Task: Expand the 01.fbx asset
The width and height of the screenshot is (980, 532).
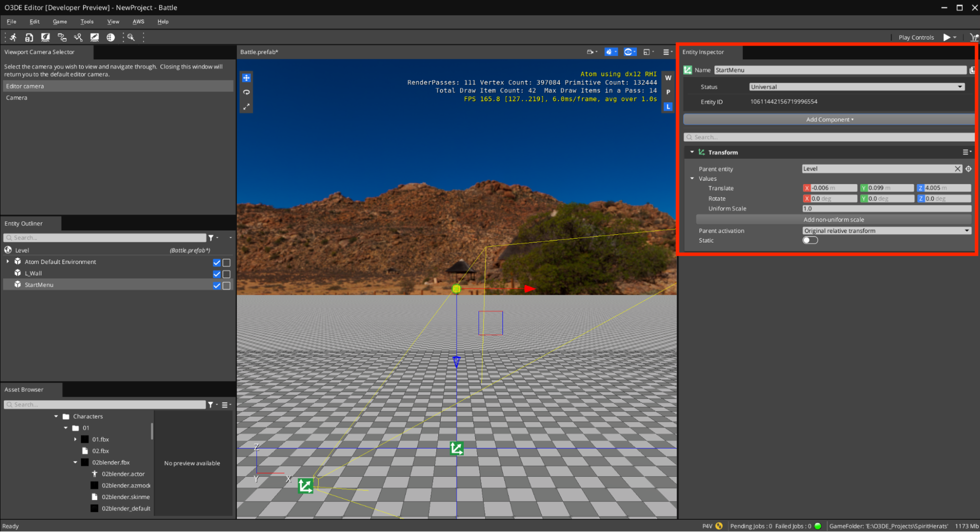Action: pyautogui.click(x=75, y=439)
